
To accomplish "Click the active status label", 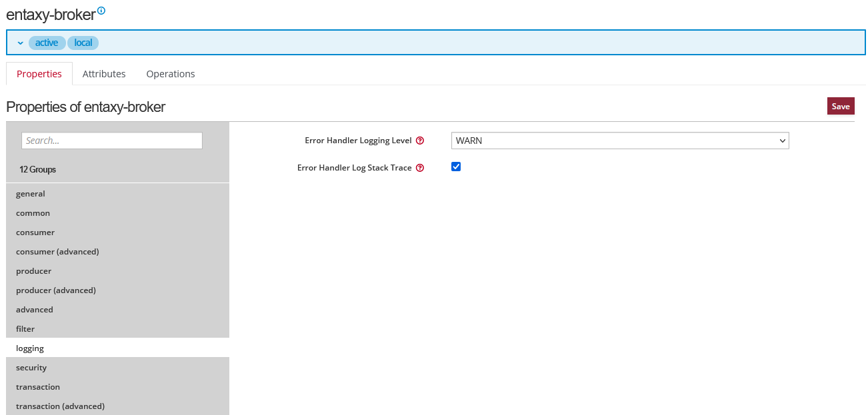I will click(47, 43).
